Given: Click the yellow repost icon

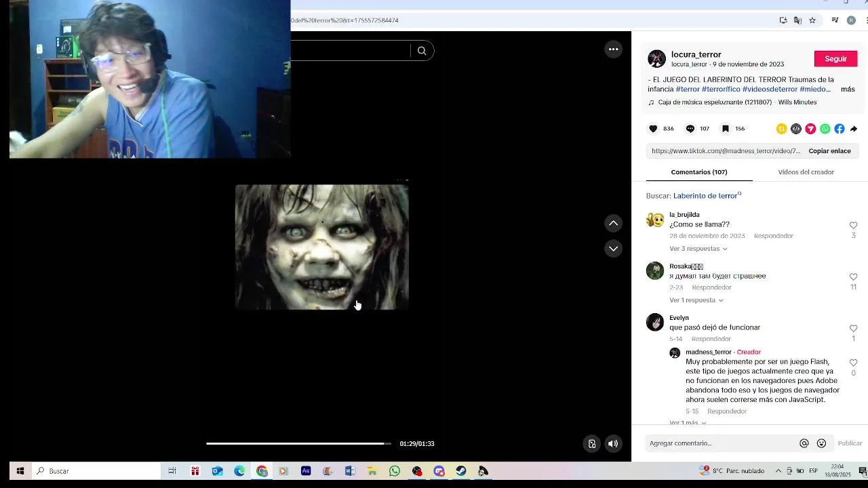Looking at the screenshot, I should click(x=781, y=129).
